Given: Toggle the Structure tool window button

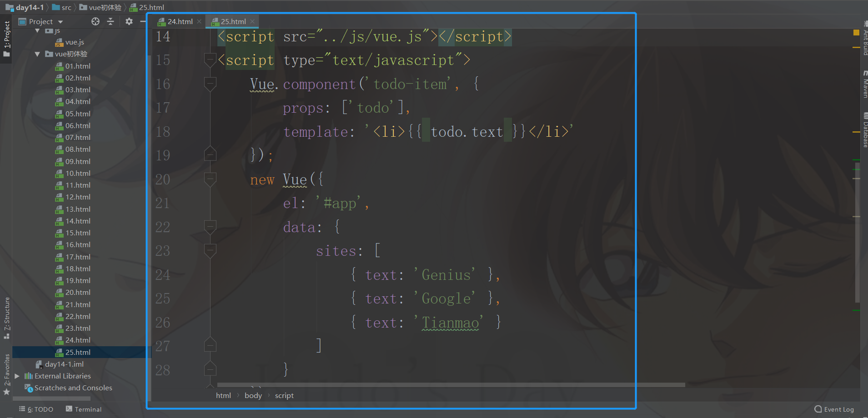Looking at the screenshot, I should [6, 318].
